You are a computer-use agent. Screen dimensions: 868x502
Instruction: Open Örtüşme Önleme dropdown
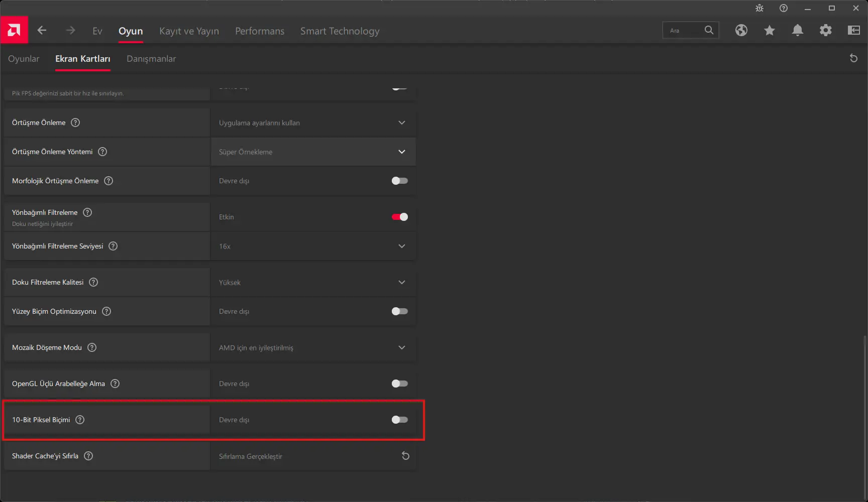[x=313, y=122]
